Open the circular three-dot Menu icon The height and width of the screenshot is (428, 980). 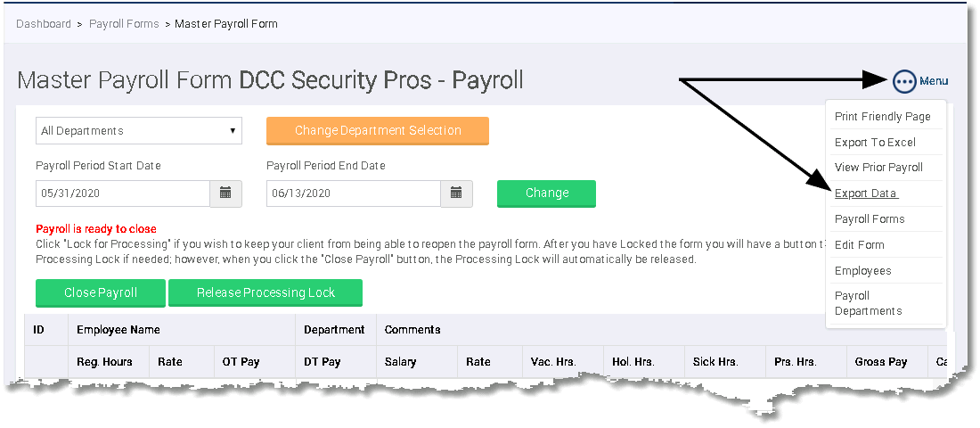(x=903, y=81)
